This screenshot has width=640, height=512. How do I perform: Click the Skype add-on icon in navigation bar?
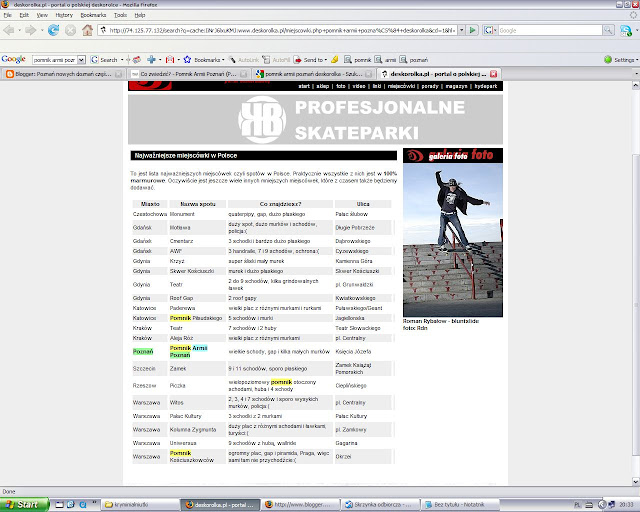coord(626,30)
